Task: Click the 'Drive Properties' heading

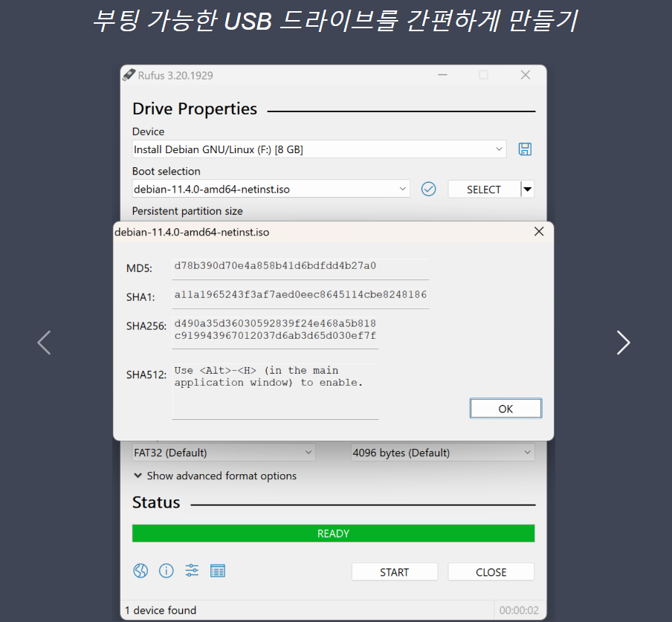Action: [x=195, y=108]
